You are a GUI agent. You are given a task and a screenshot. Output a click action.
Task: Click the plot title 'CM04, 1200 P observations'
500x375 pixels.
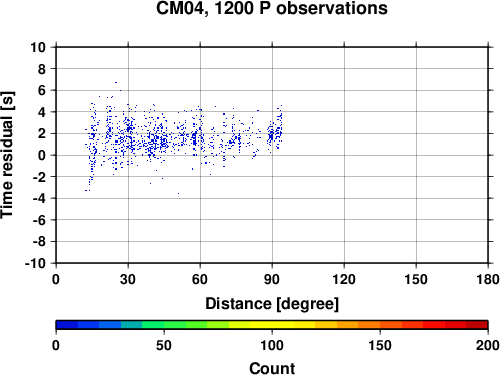(272, 8)
